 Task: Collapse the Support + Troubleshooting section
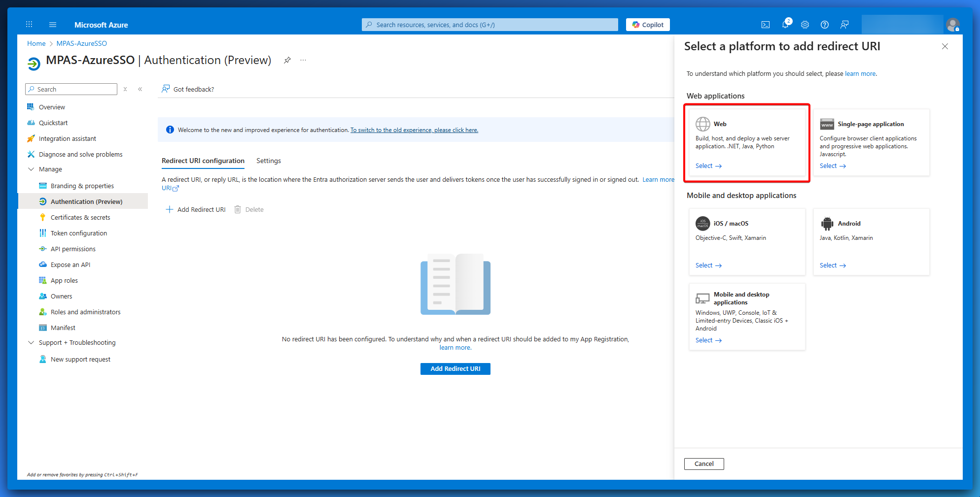[31, 342]
